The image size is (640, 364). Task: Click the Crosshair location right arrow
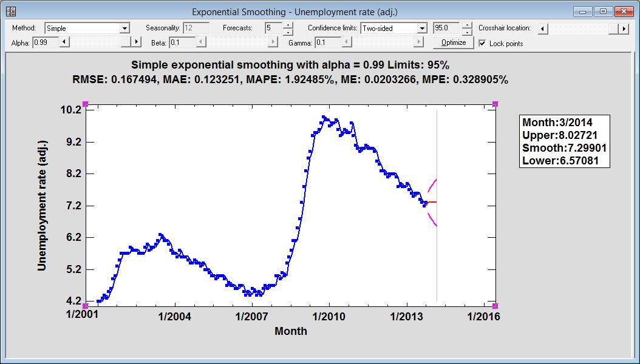pyautogui.click(x=624, y=29)
